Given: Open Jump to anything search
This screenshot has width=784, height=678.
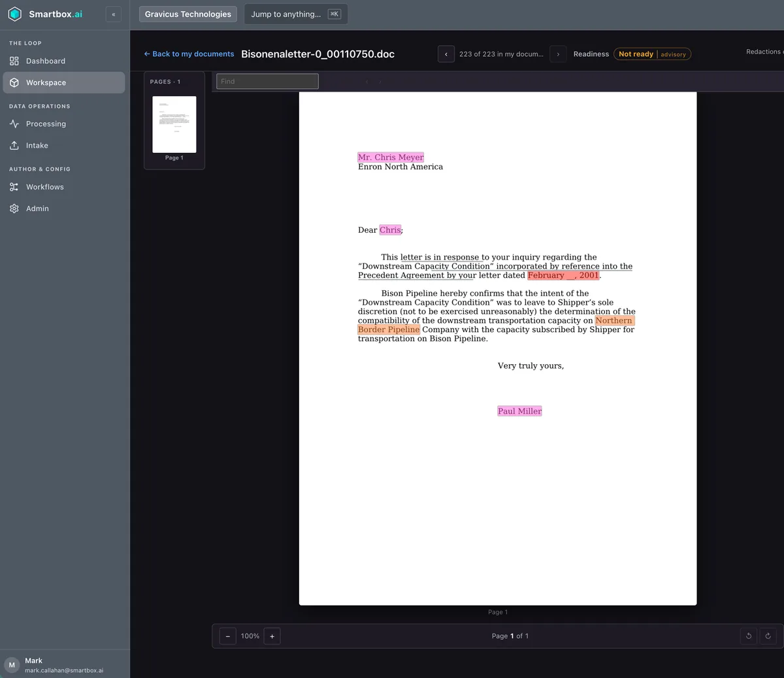Looking at the screenshot, I should (296, 14).
